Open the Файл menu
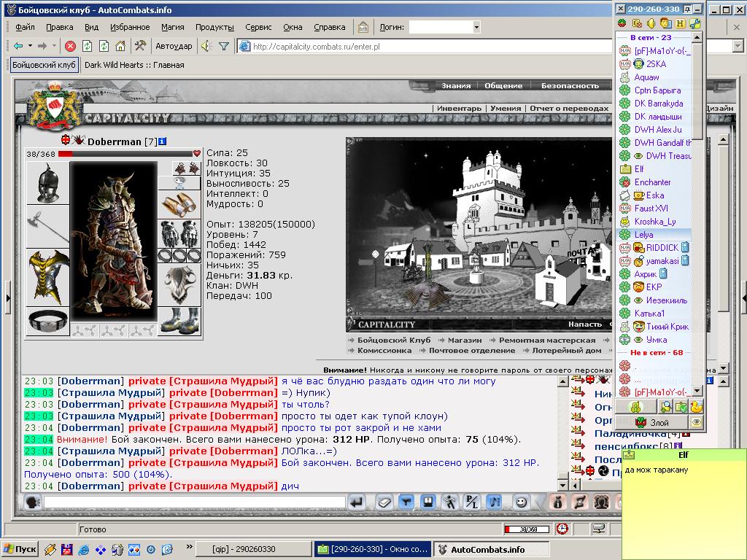The image size is (747, 560). (x=25, y=27)
